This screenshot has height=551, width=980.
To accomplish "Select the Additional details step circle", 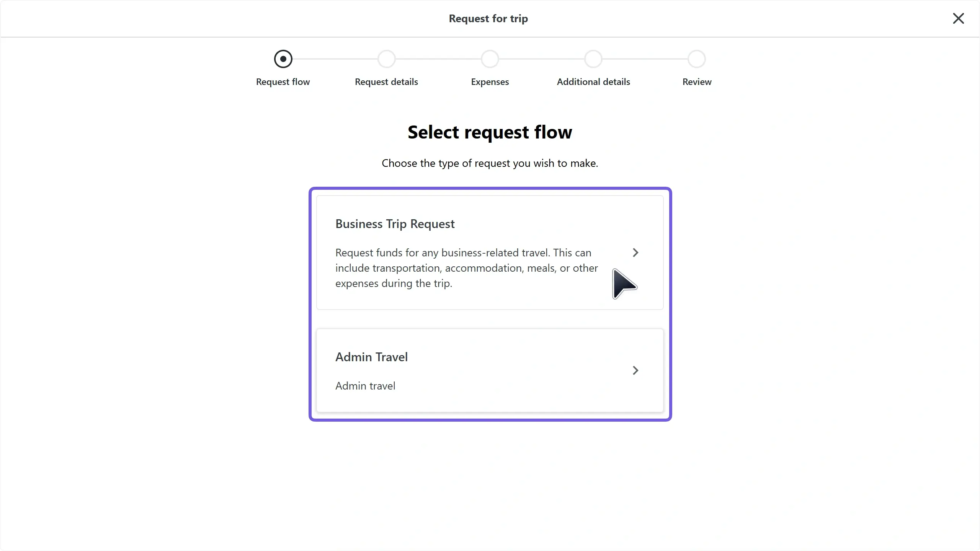I will (x=593, y=59).
